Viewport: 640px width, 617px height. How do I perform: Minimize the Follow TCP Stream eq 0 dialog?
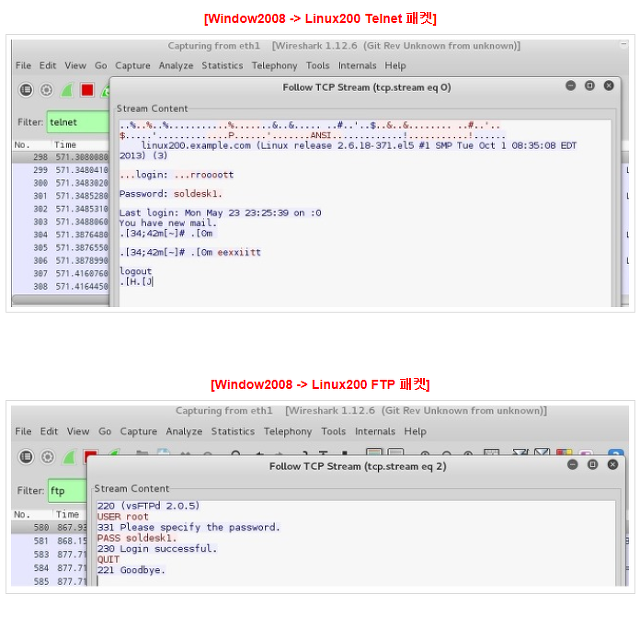(x=571, y=86)
